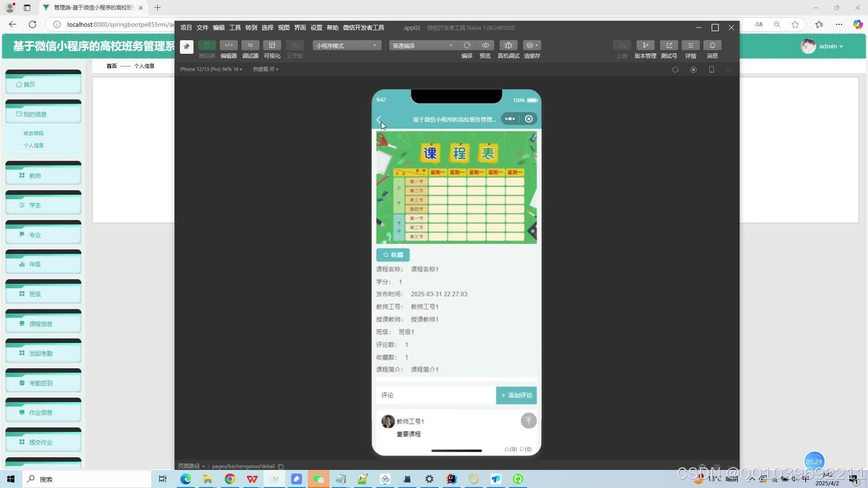Open the 普通编译 compile mode dropdown

(421, 45)
